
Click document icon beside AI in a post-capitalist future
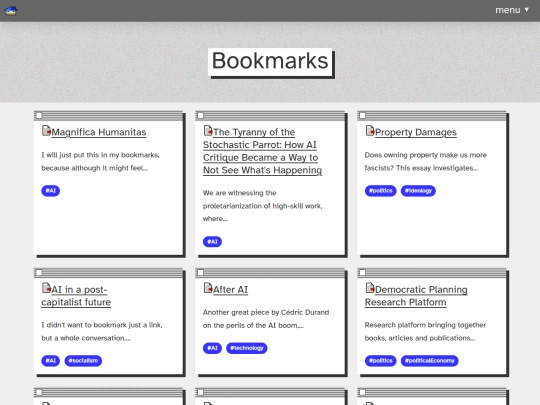[x=46, y=288]
